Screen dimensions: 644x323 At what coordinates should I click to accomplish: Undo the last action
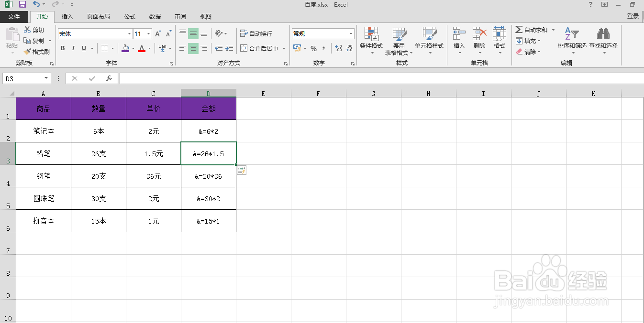(x=37, y=4)
